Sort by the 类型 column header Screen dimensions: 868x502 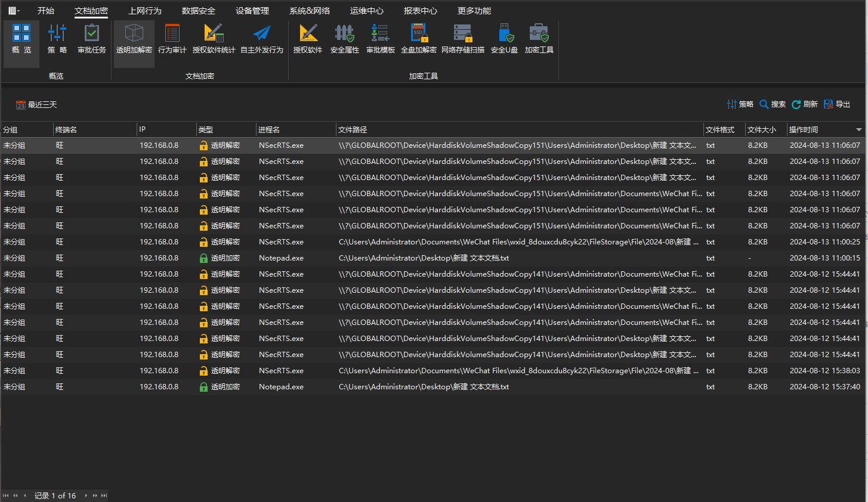(x=226, y=129)
